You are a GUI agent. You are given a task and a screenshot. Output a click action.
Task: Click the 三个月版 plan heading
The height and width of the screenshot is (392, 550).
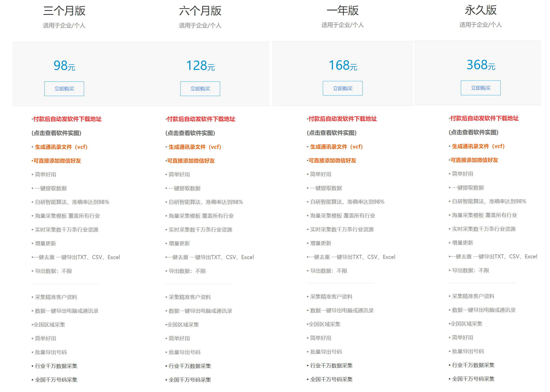click(64, 11)
